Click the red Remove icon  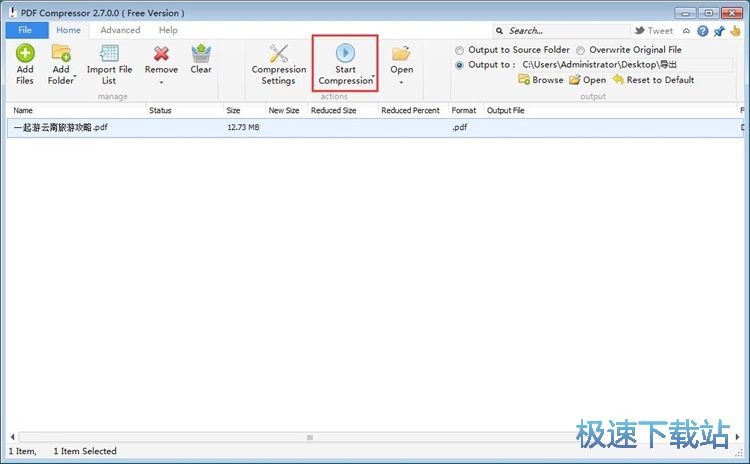(x=161, y=54)
